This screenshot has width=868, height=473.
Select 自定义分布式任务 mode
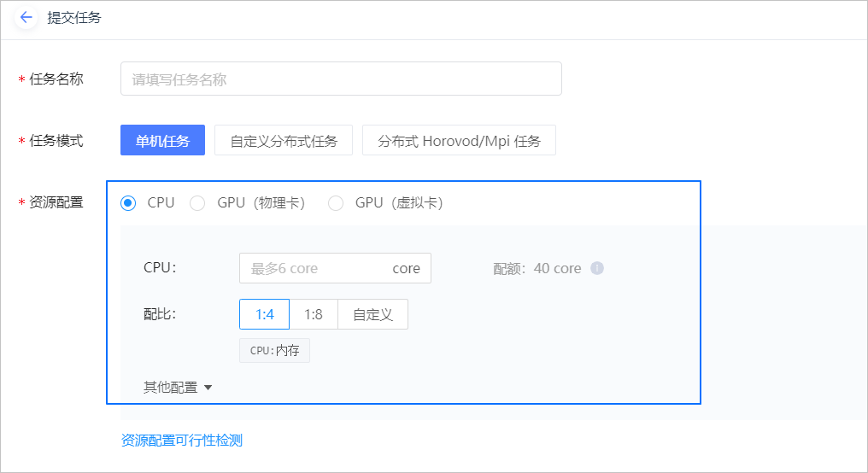point(284,141)
